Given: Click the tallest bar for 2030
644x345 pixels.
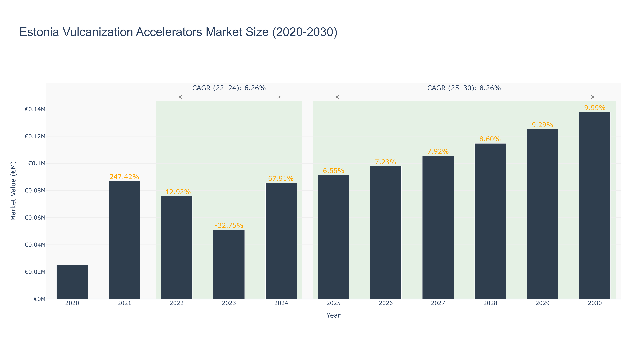Looking at the screenshot, I should [595, 206].
